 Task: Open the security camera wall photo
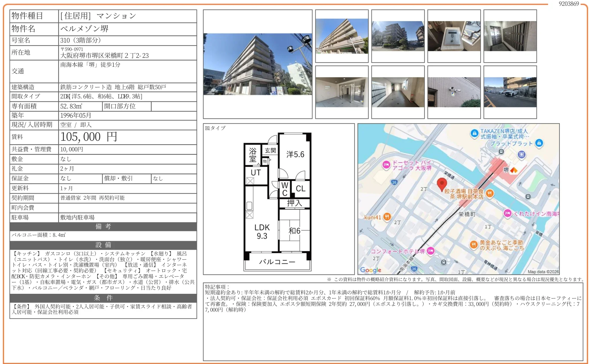[454, 92]
